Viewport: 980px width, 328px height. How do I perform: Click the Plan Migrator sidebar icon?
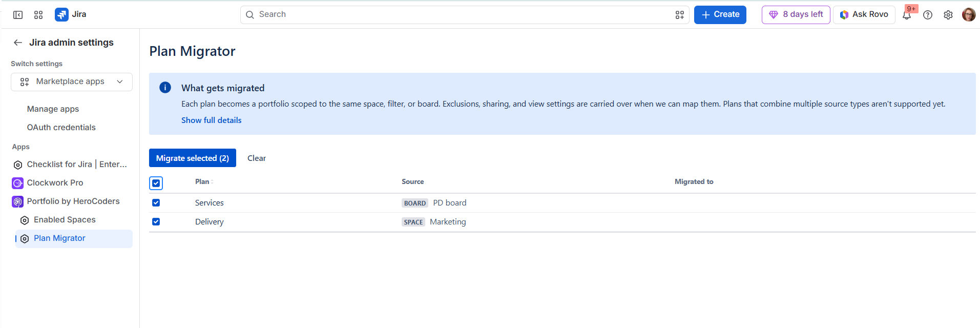(x=25, y=238)
